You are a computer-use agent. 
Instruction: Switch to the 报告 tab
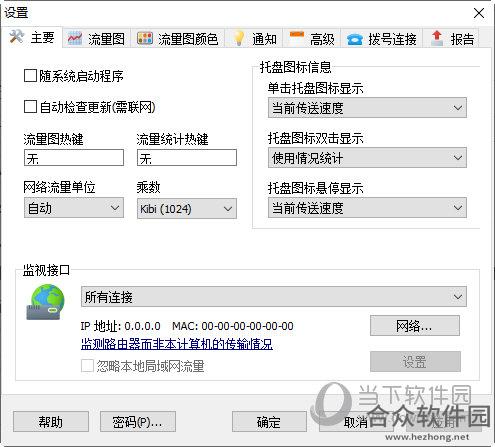452,39
